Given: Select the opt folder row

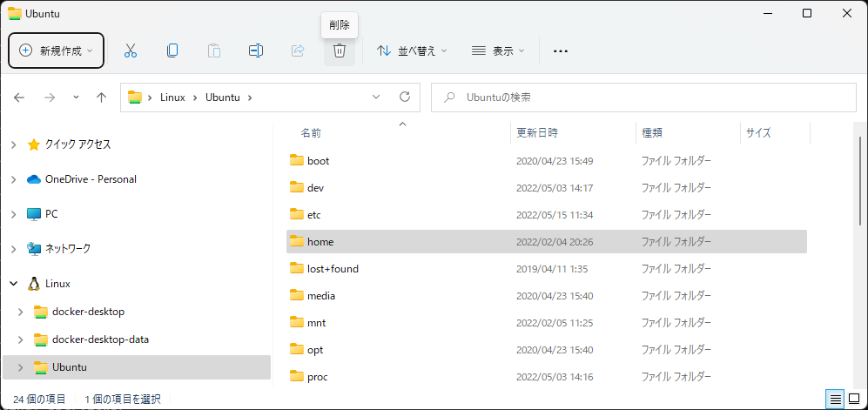Looking at the screenshot, I should click(x=547, y=350).
